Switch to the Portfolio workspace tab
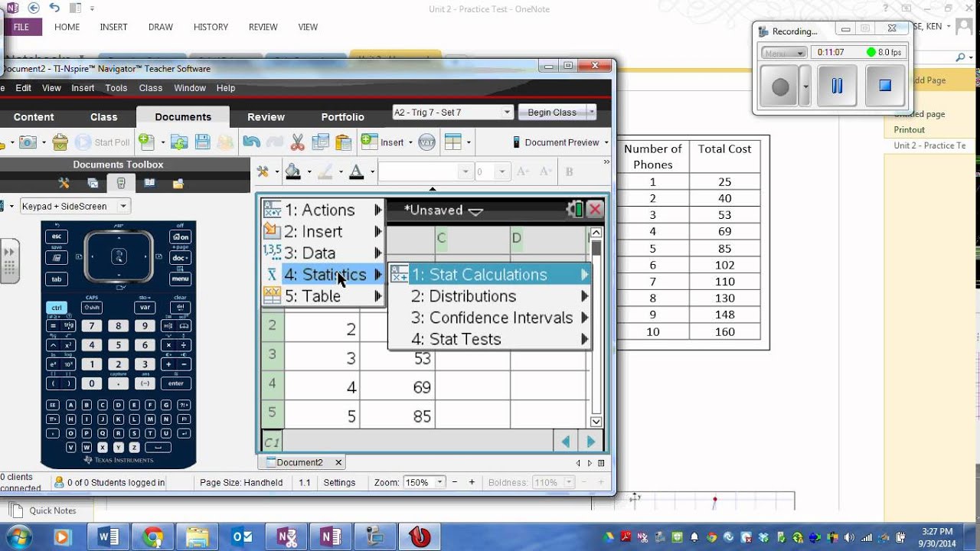The height and width of the screenshot is (551, 980). (x=342, y=117)
